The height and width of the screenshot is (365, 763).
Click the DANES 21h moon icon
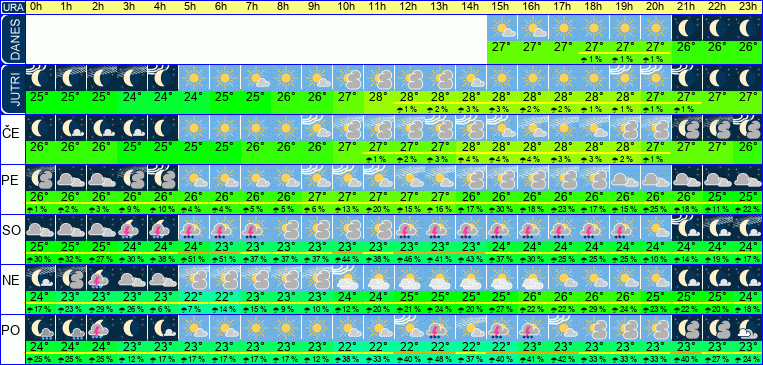coord(687,28)
